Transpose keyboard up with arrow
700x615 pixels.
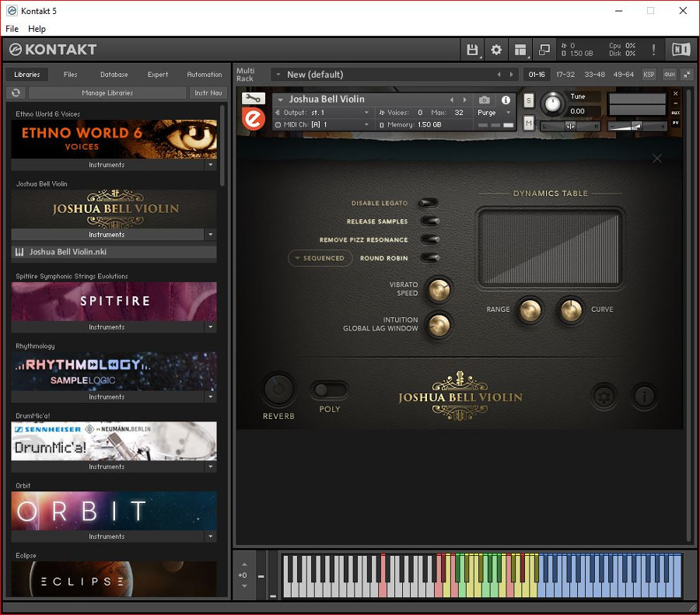(x=244, y=564)
